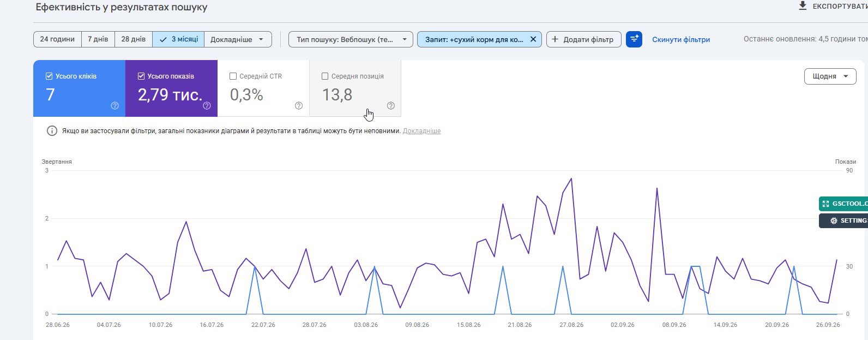Click help icon on average CTR card
868x340 pixels.
pos(299,106)
